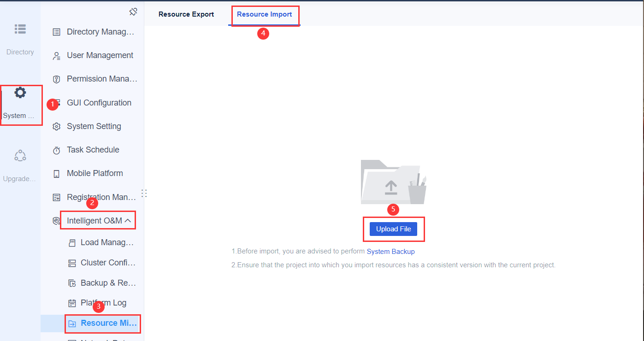Click the Upload File button

click(x=393, y=229)
